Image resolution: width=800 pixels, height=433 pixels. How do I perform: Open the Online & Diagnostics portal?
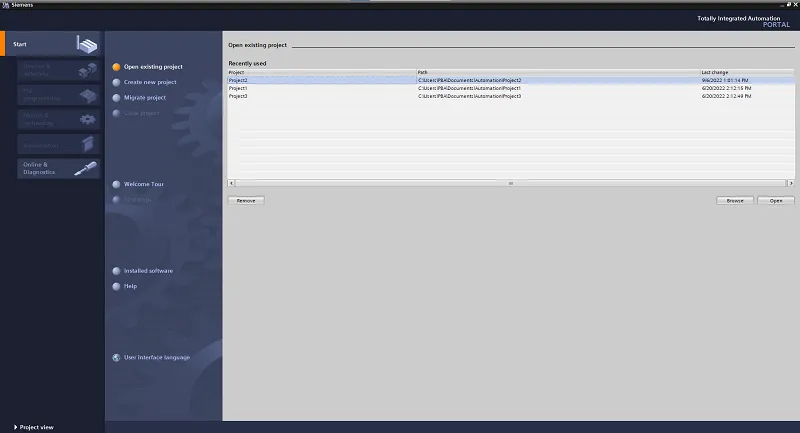(x=59, y=168)
